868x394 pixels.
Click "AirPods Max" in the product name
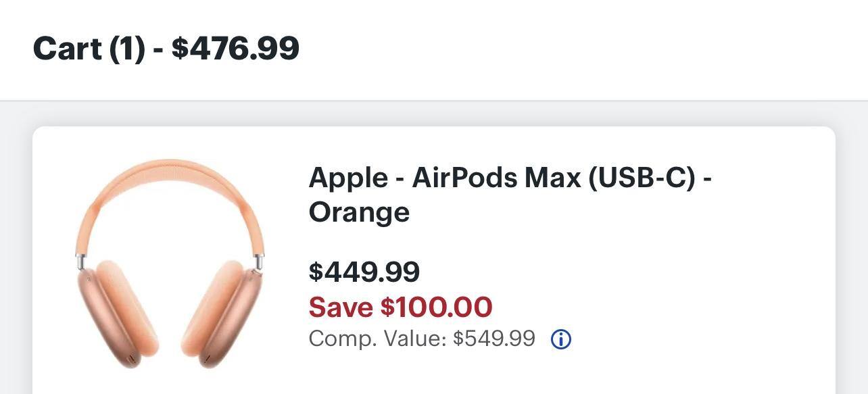click(x=496, y=178)
